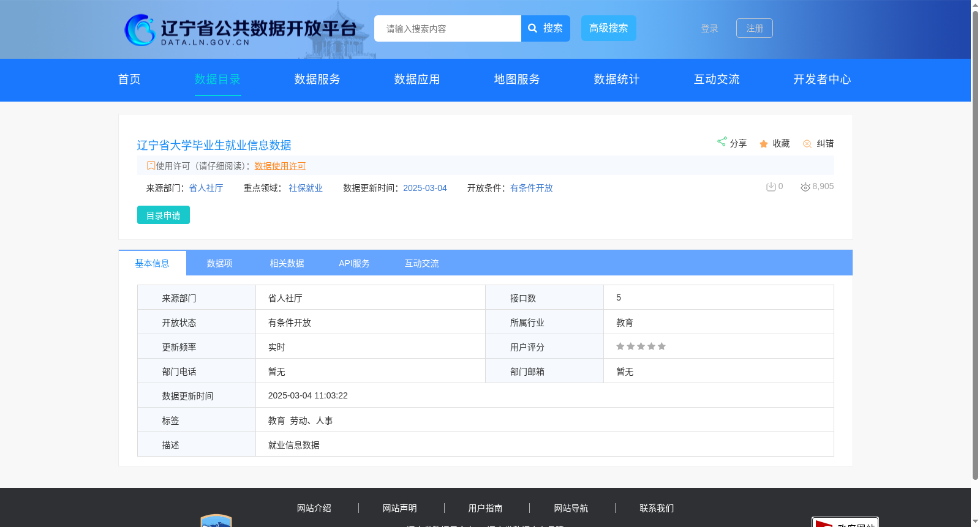Click the 搜索 search button
Viewport: 980px width, 527px height.
546,28
